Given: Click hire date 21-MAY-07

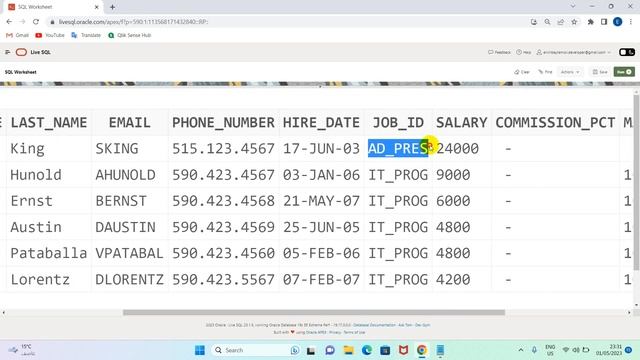Looking at the screenshot, I should (321, 201).
